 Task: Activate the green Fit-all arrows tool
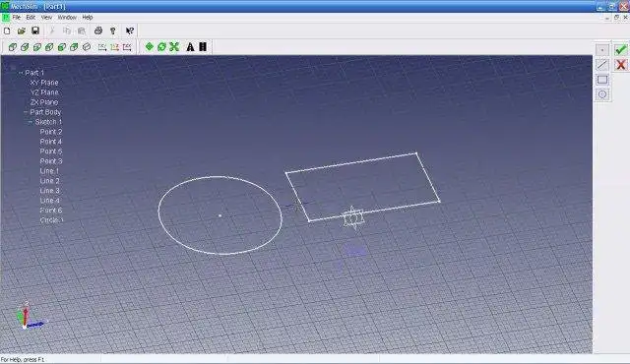point(174,47)
